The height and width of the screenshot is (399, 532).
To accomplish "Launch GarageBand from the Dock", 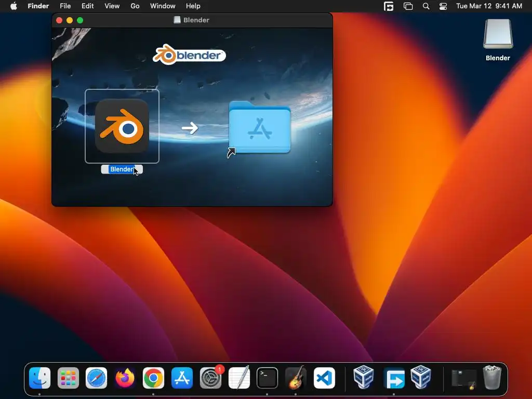I will point(296,378).
